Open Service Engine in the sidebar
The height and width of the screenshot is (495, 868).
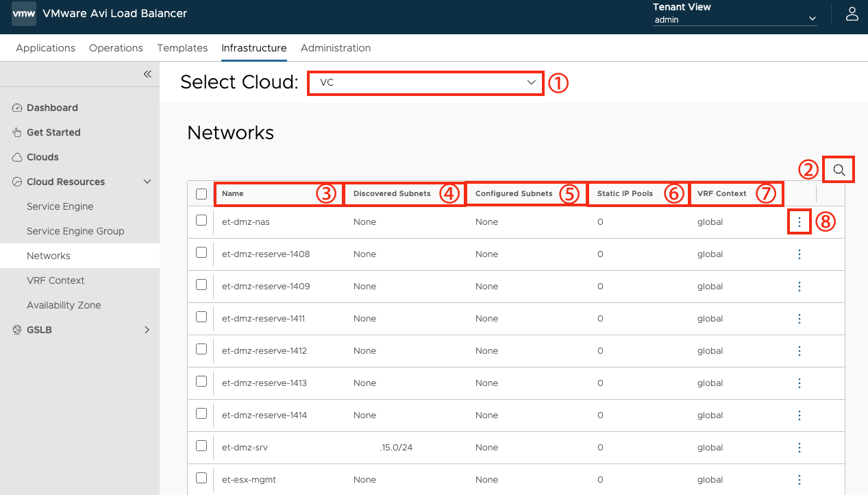coord(60,206)
